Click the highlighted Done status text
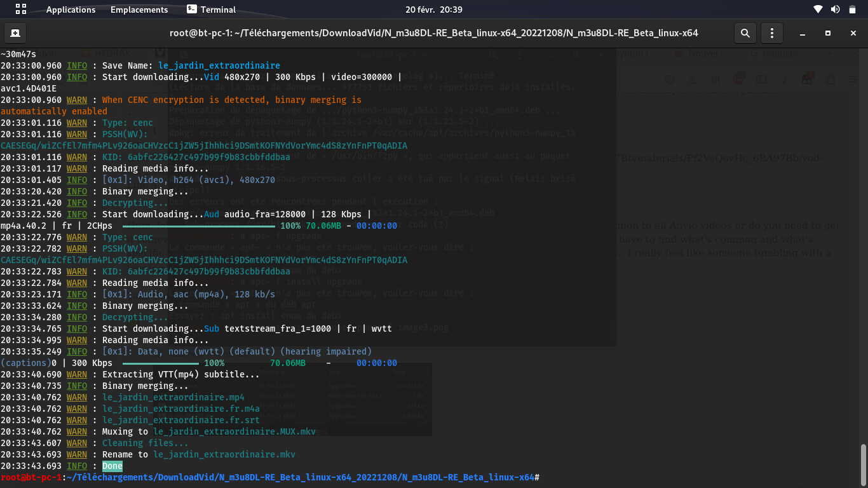The image size is (868, 488). tap(112, 466)
